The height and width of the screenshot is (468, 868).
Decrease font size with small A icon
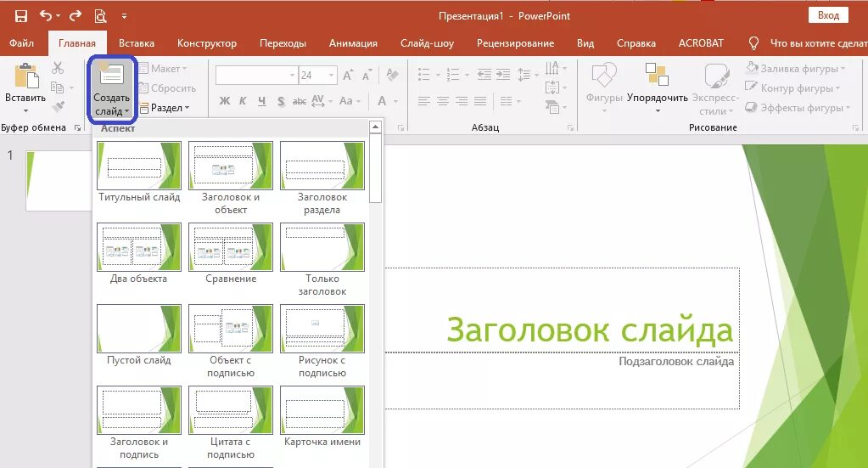coord(366,76)
